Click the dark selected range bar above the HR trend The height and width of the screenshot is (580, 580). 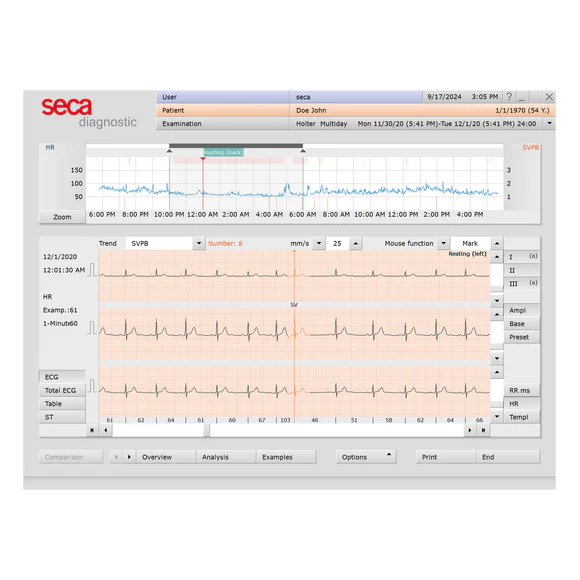point(236,146)
